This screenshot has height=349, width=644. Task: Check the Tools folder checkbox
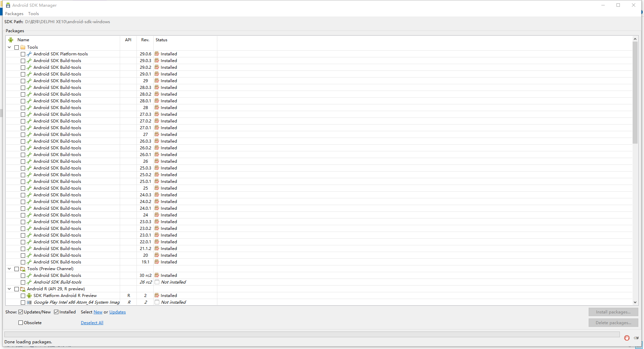(x=16, y=47)
